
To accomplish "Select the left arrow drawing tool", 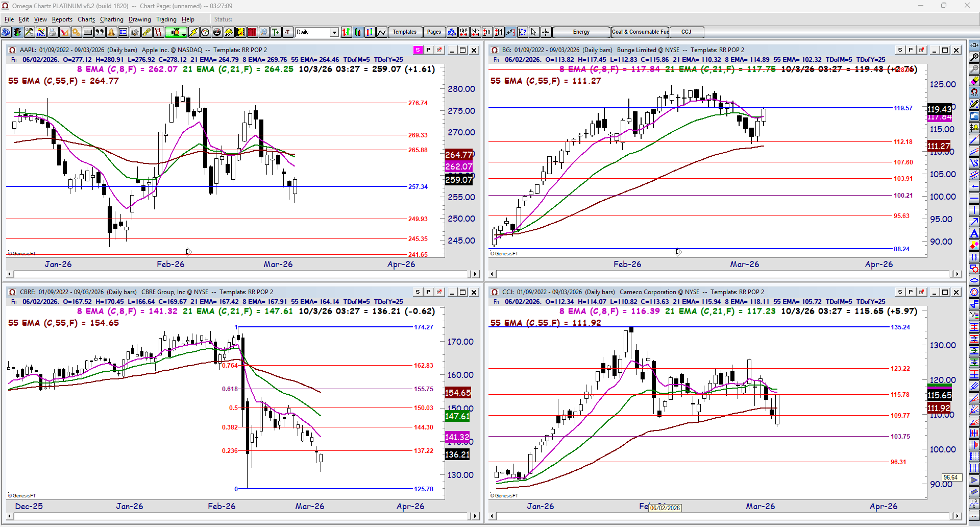I will click(x=974, y=186).
